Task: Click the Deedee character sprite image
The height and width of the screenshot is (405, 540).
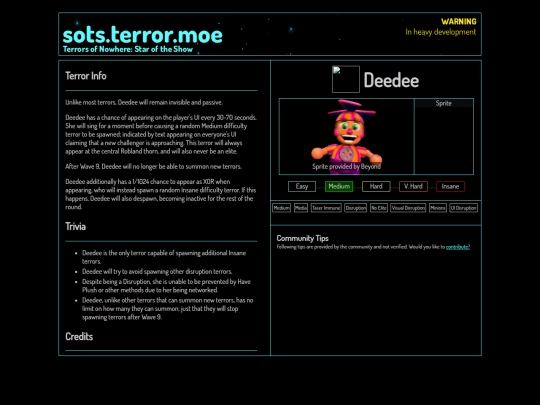Action: [x=346, y=136]
